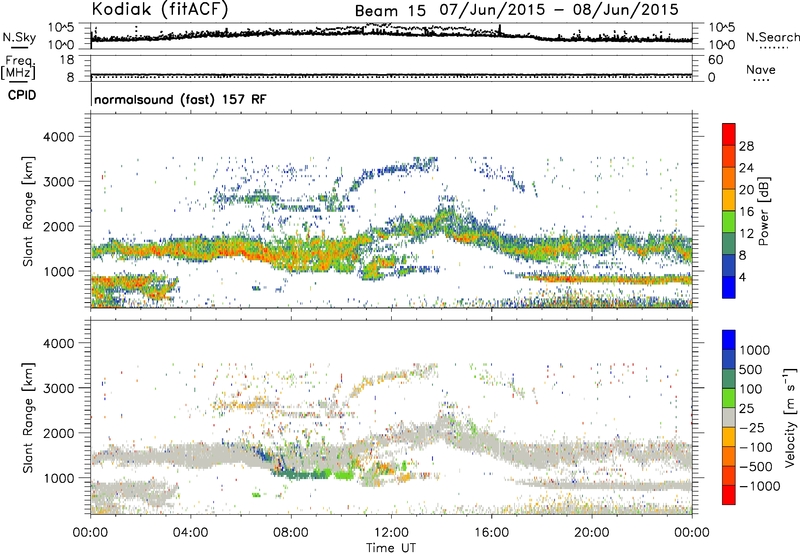Image resolution: width=800 pixels, height=554 pixels.
Task: Click the 'N.Sky' legend label
Action: (x=19, y=37)
